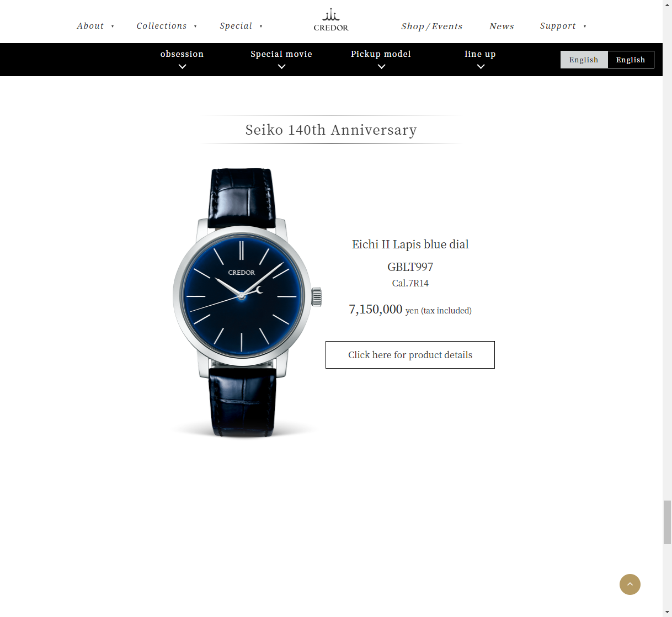Click the scrollbar down arrow
The height and width of the screenshot is (617, 672).
tap(667, 612)
